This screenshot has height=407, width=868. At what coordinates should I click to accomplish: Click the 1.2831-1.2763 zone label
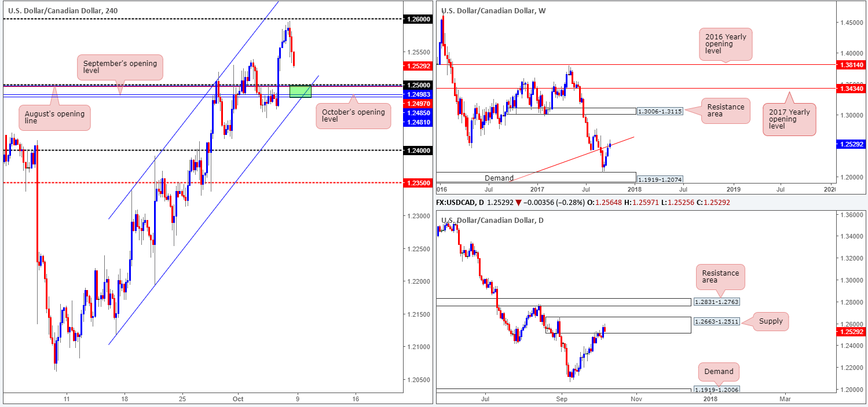[x=716, y=302]
